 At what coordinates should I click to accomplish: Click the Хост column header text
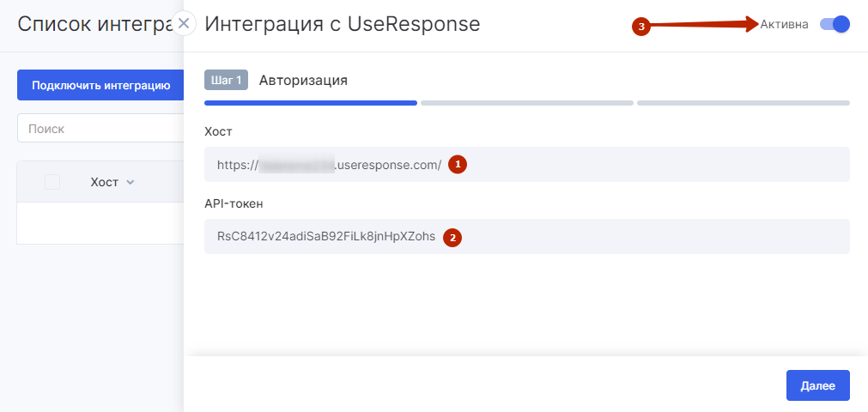click(105, 182)
